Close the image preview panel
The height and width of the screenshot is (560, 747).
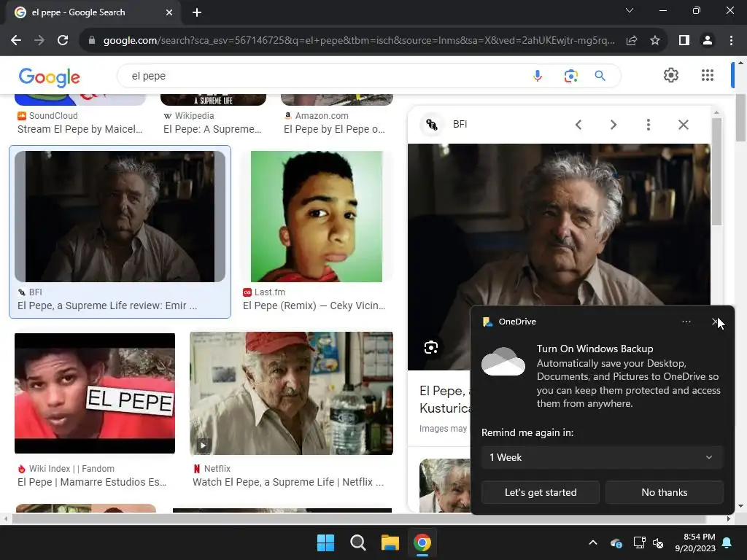pos(683,125)
